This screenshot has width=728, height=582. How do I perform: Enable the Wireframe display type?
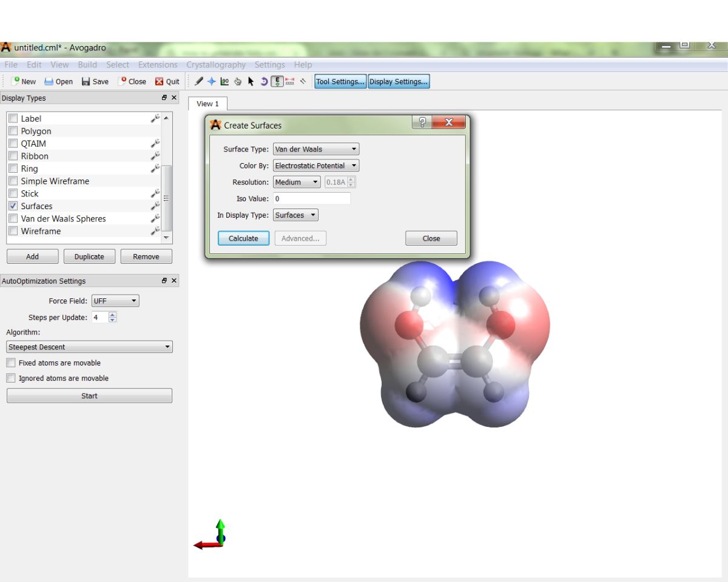[13, 231]
